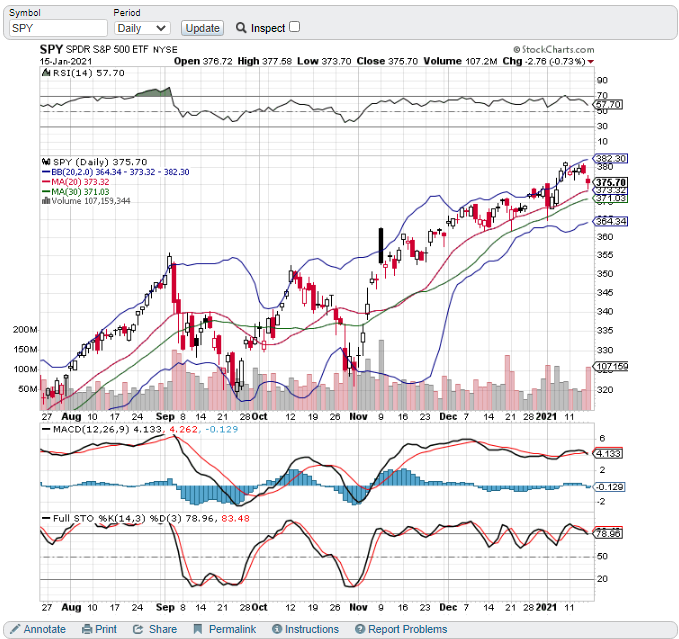Click the Permalink bookmark icon

click(198, 629)
